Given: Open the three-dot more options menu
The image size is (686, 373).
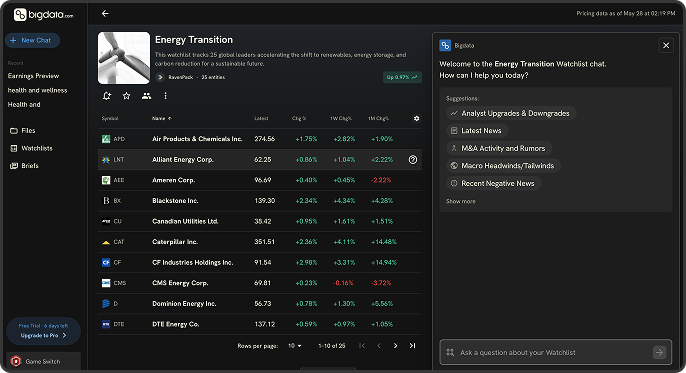Looking at the screenshot, I should coord(165,96).
